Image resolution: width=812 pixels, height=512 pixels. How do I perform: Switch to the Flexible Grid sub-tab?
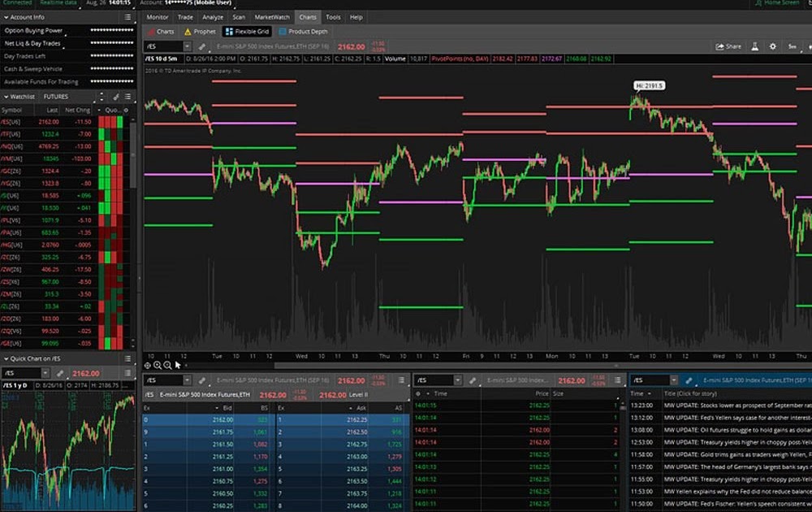pos(247,32)
